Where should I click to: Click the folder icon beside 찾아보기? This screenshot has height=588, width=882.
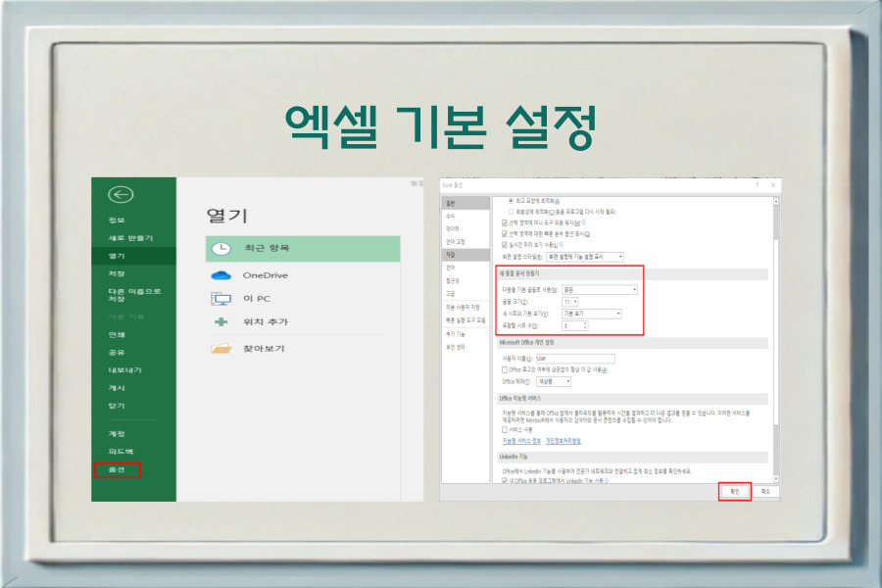221,348
